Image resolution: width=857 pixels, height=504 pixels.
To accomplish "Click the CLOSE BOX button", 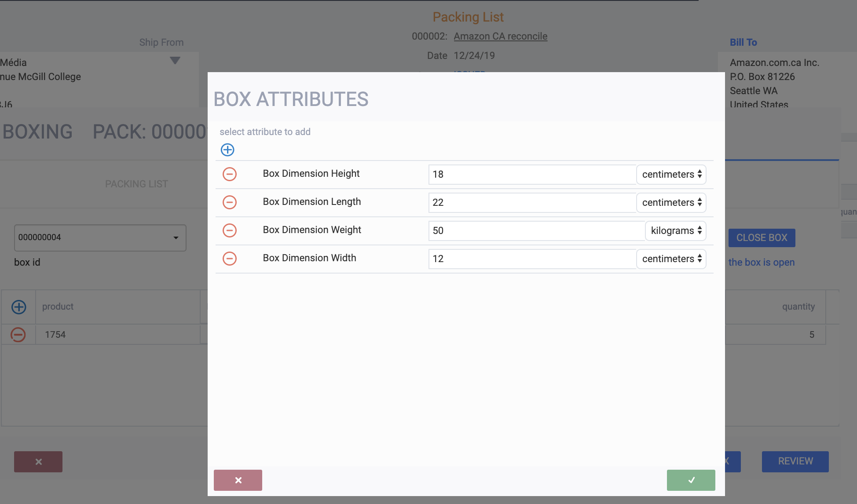I will coord(762,238).
